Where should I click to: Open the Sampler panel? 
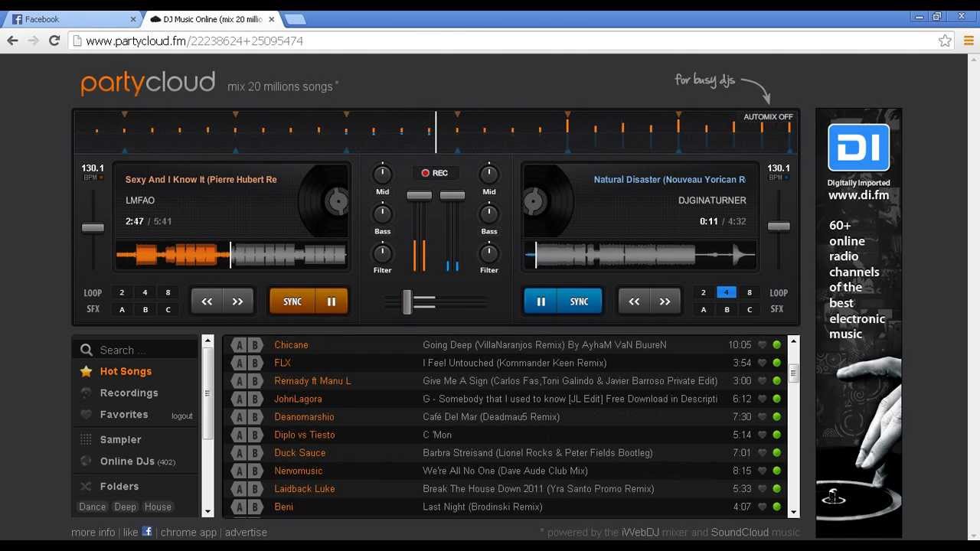click(x=120, y=439)
